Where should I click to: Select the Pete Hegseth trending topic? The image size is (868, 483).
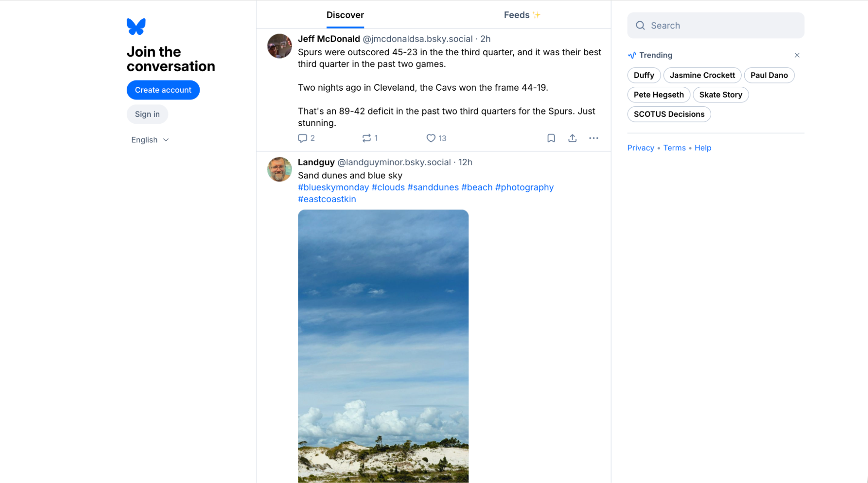tap(659, 95)
